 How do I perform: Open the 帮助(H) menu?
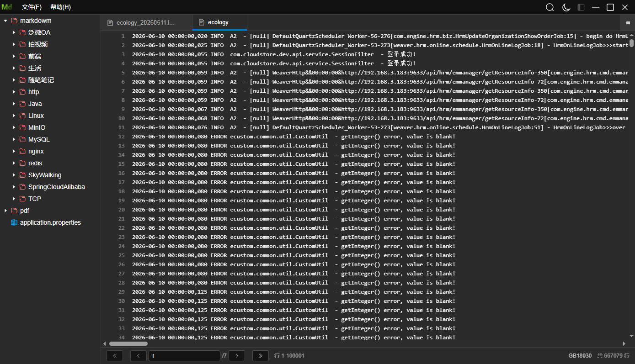click(x=60, y=7)
